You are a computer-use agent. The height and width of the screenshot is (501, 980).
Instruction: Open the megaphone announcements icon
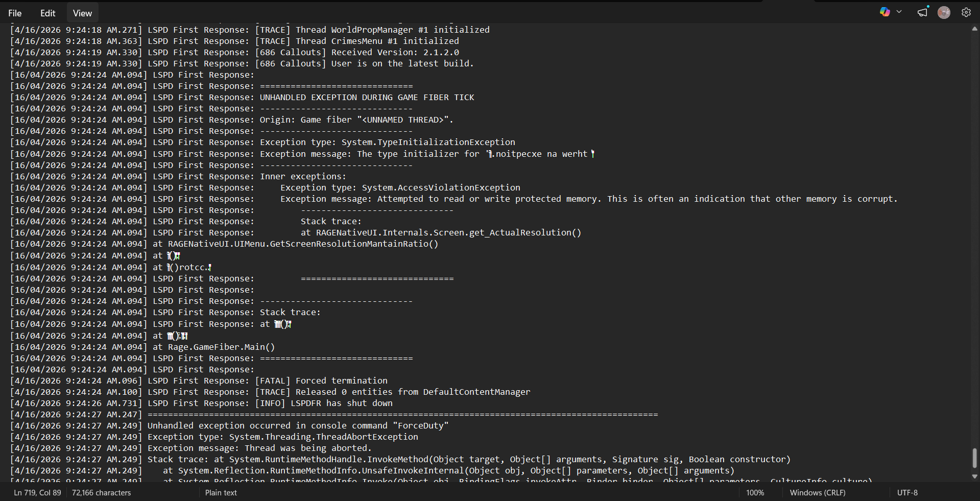coord(922,12)
